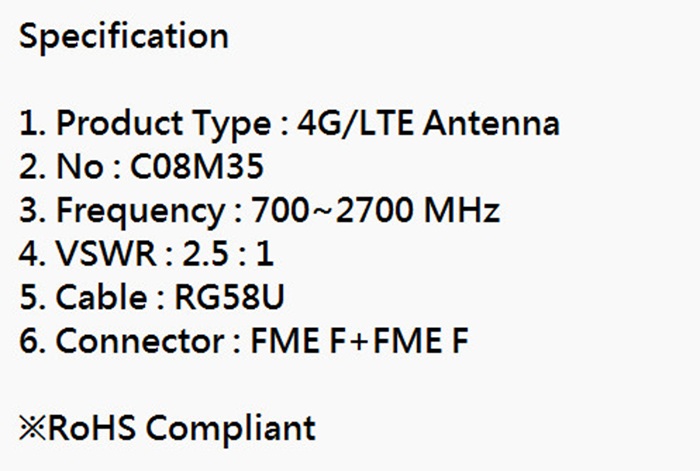Click the number 3 list marker
This screenshot has width=700, height=471.
pyautogui.click(x=28, y=211)
